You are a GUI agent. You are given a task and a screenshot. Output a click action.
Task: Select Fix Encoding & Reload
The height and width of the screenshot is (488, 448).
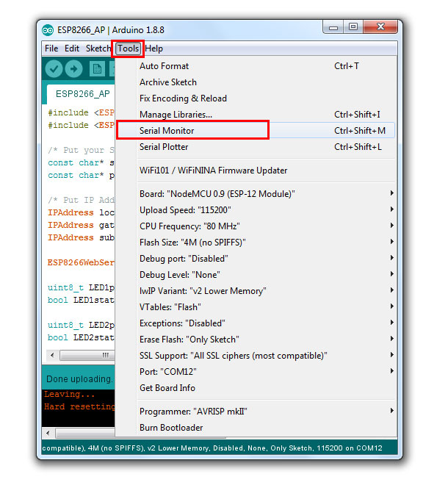click(256, 98)
